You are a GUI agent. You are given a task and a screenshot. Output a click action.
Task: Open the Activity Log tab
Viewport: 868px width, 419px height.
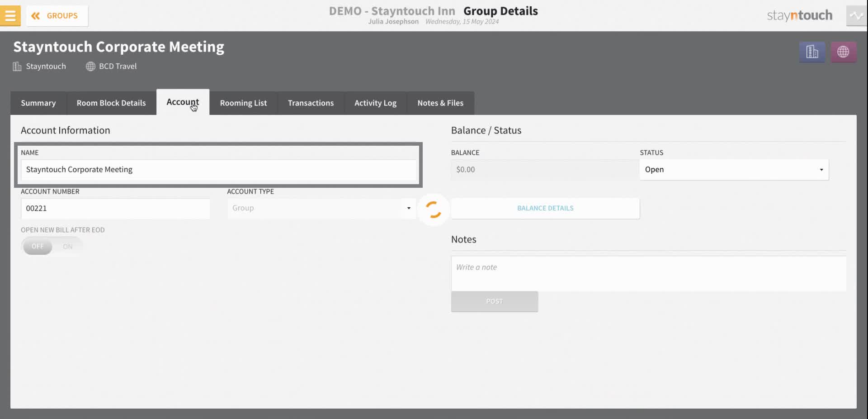pos(375,103)
